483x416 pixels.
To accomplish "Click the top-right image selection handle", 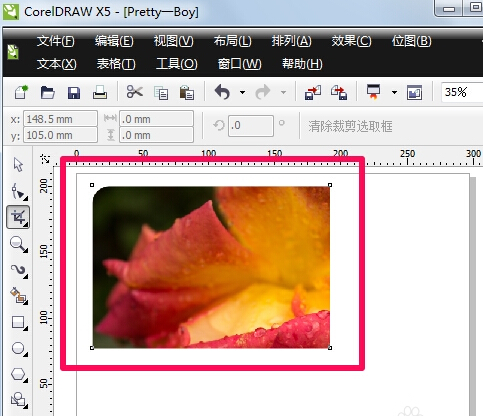I will (x=330, y=185).
